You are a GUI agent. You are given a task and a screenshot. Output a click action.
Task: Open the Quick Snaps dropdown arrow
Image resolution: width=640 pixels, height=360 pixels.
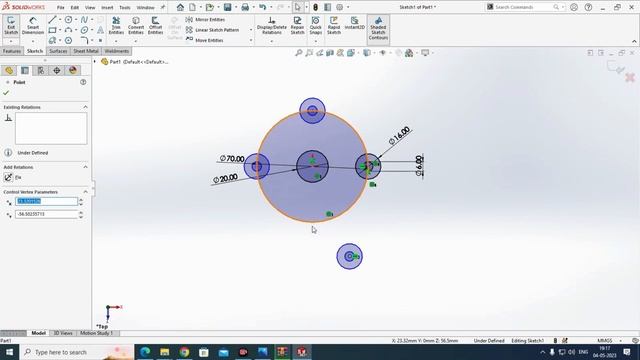coord(316,41)
